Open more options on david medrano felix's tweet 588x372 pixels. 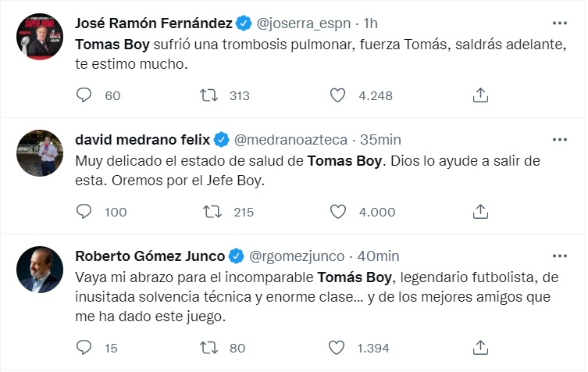tap(560, 140)
